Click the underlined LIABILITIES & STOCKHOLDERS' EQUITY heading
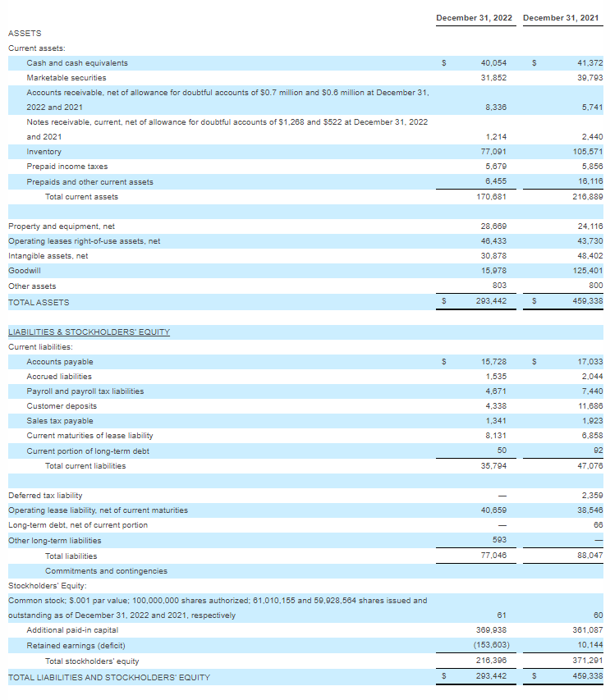Screen dimensions: 610x700 click(x=89, y=332)
